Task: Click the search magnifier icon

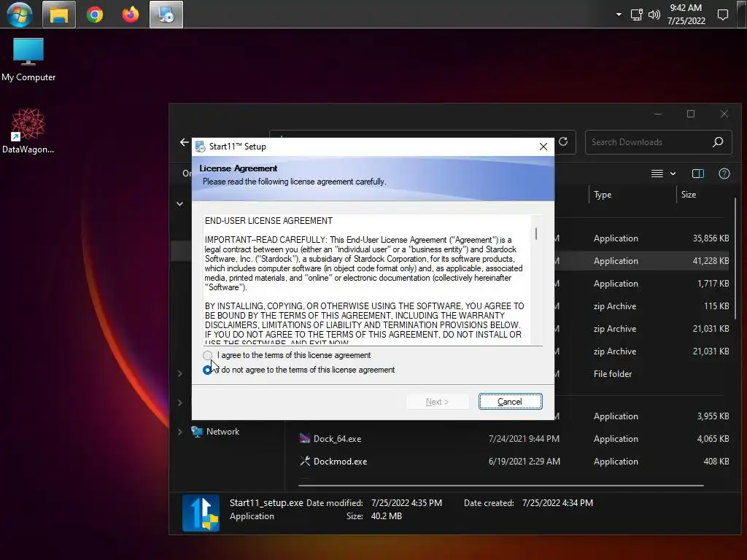Action: pos(718,142)
